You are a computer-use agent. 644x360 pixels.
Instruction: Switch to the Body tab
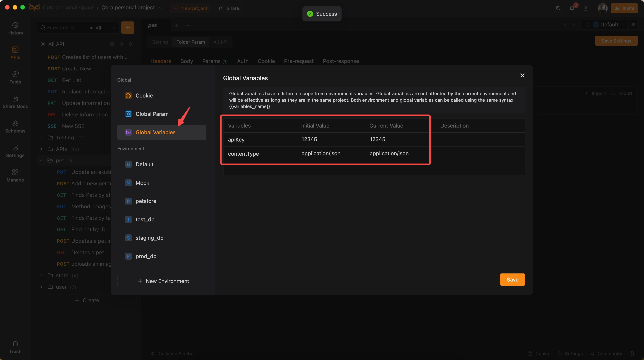186,61
